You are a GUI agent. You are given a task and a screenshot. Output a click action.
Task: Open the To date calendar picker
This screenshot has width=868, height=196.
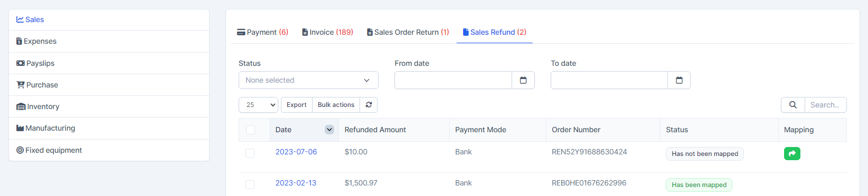[679, 80]
